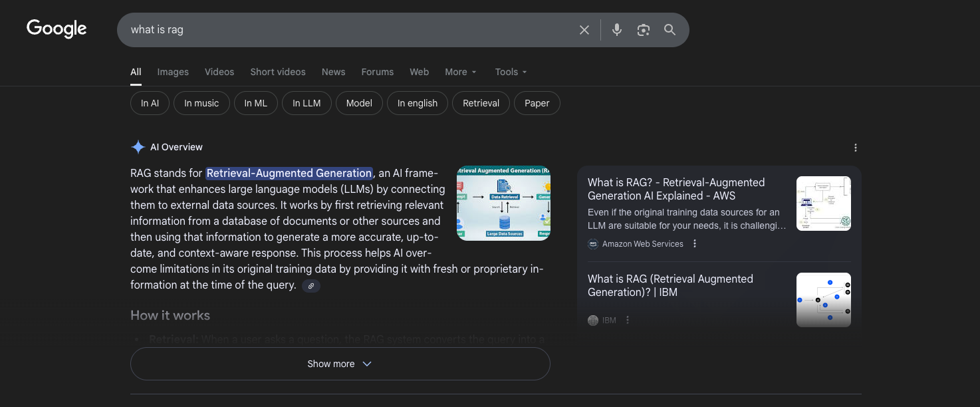Screen dimensions: 980x407
Task: Switch to the Forums tab
Action: click(378, 72)
